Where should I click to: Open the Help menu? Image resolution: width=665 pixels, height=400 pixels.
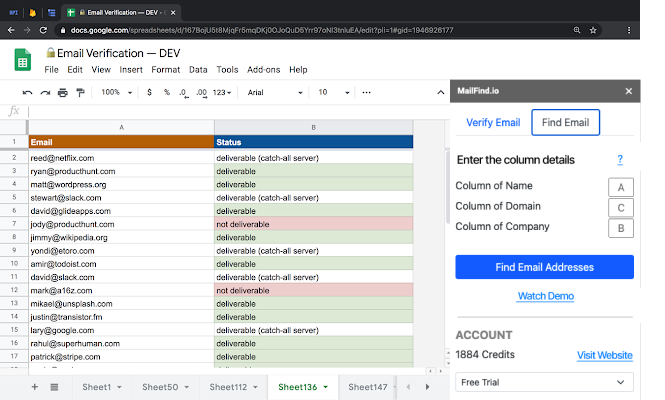tap(298, 70)
